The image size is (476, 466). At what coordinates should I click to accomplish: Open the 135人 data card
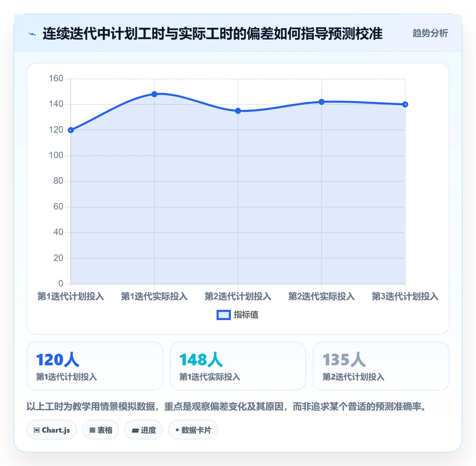point(381,366)
